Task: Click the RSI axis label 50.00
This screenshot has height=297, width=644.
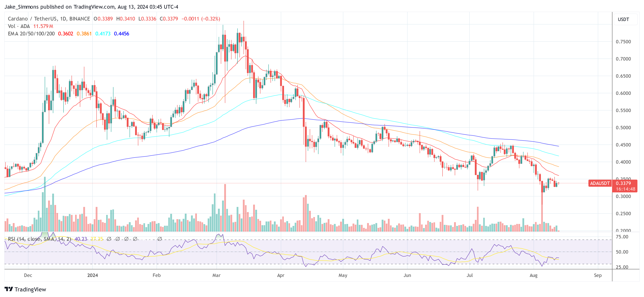Action: pos(622,252)
